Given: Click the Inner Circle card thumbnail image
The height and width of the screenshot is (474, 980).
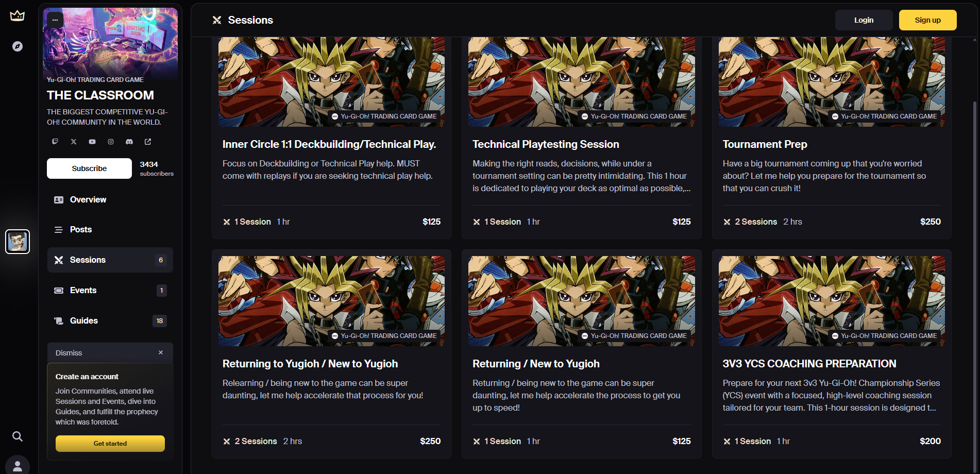Looking at the screenshot, I should click(331, 81).
